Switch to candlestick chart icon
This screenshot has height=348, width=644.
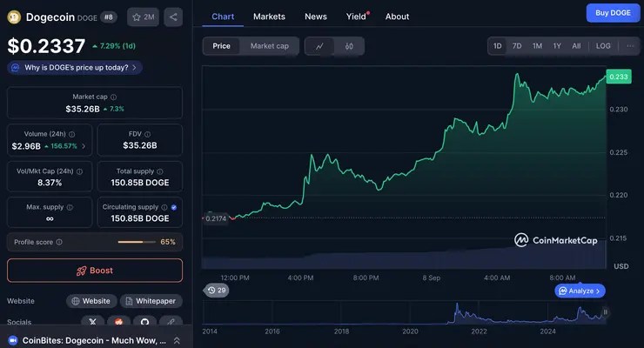click(x=349, y=46)
